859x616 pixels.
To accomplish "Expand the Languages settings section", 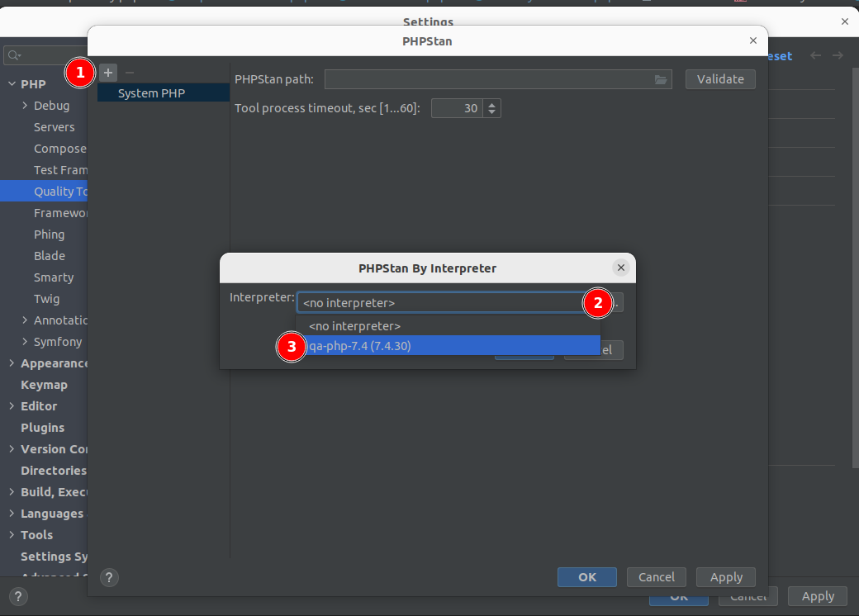I will [x=12, y=513].
